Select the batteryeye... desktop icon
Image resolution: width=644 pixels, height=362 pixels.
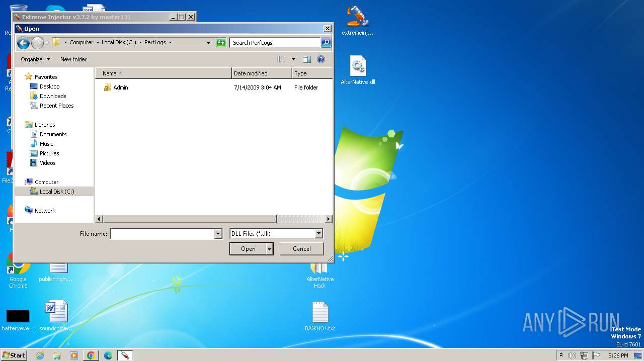18,320
